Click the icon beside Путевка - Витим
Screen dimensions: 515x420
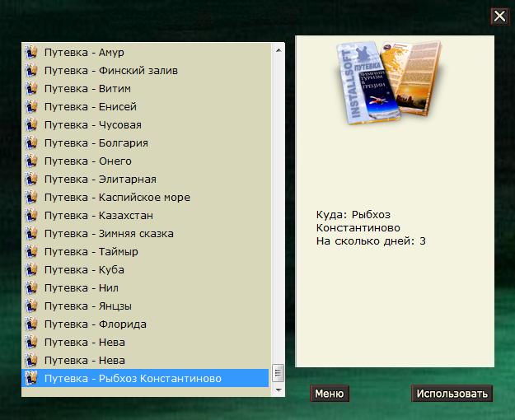31,88
